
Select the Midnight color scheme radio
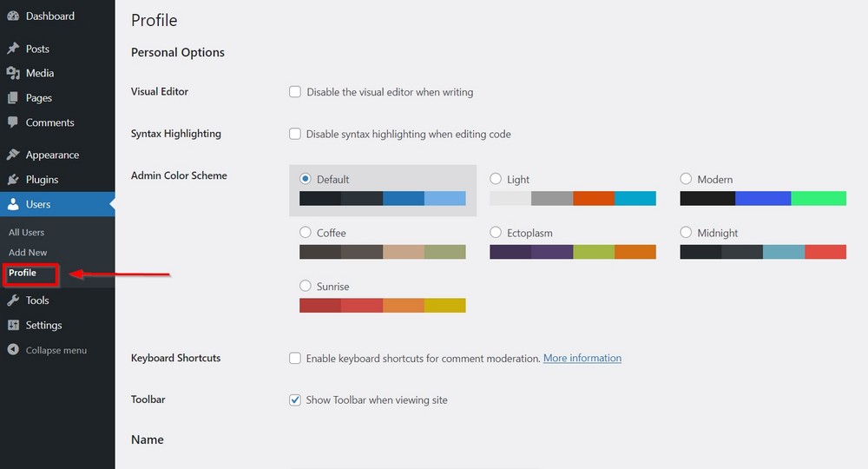(x=686, y=232)
